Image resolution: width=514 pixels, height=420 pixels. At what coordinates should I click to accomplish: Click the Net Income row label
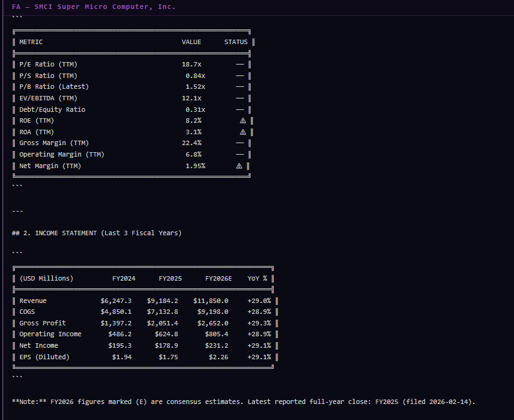tap(39, 346)
